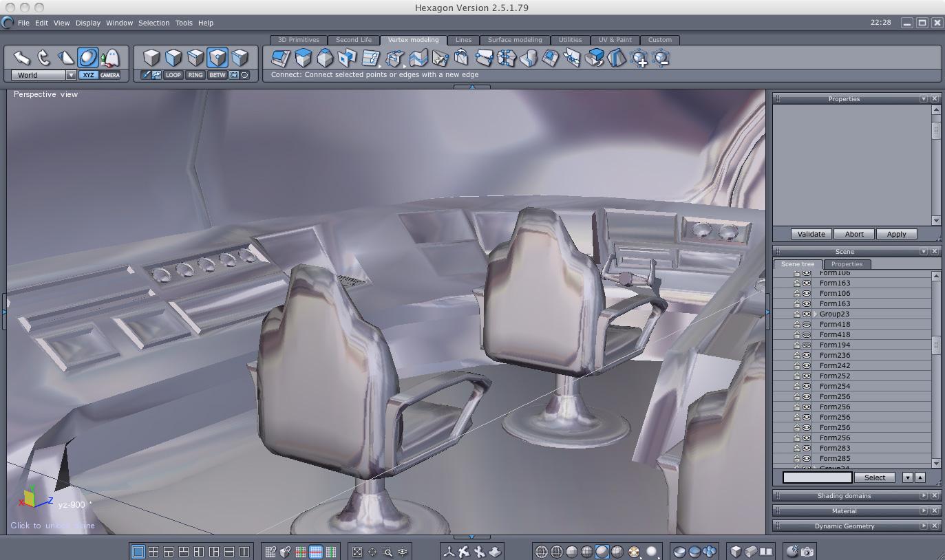Select the arrow Select tool
This screenshot has height=560, width=945.
coord(21,58)
